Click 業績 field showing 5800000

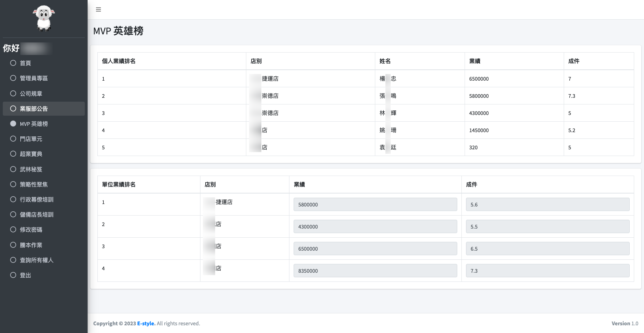point(375,205)
